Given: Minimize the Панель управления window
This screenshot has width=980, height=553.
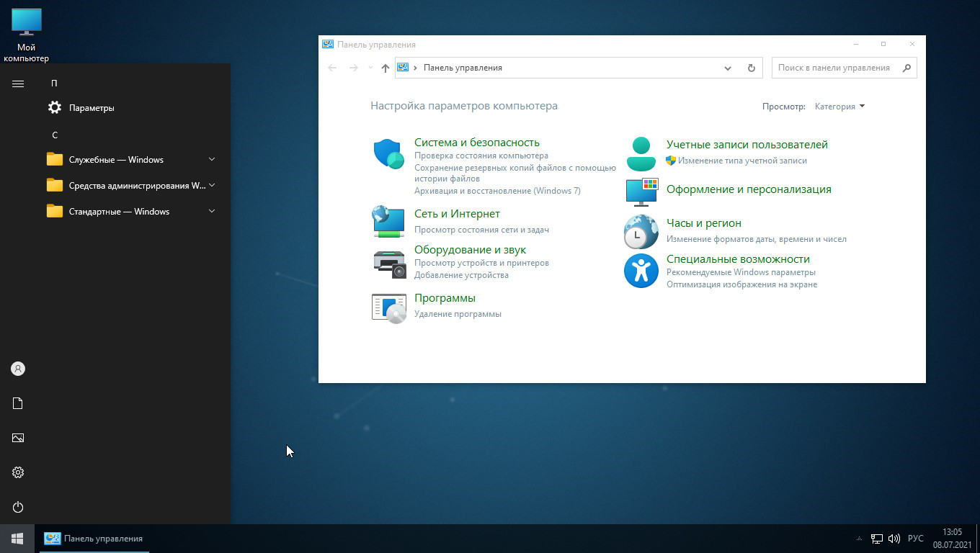Looking at the screenshot, I should [855, 45].
